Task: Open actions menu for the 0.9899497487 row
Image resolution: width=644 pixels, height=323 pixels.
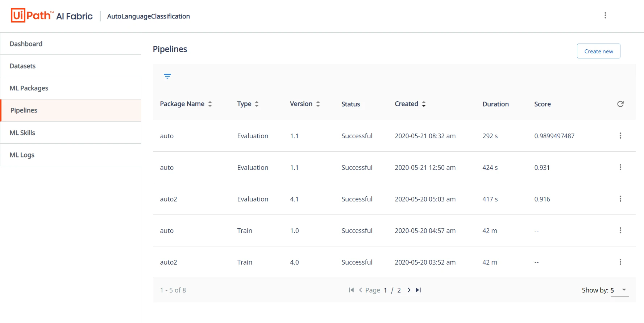Action: (x=620, y=136)
